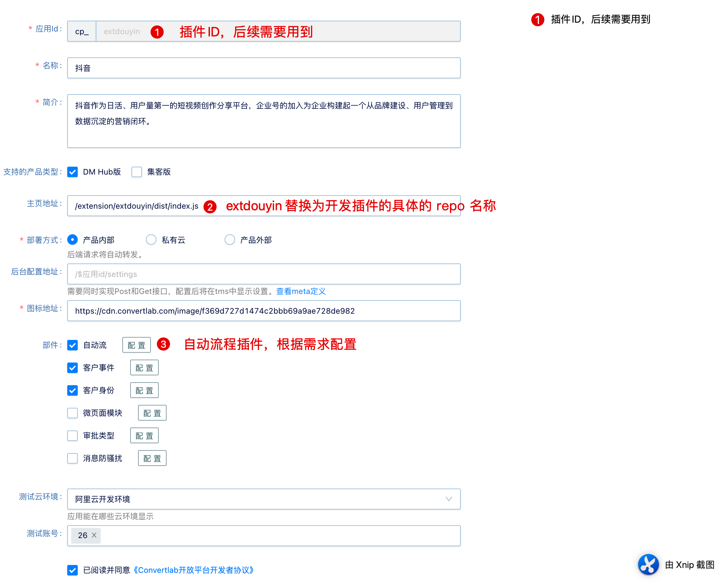
Task: Open the 查看meta定义 link
Action: pos(301,291)
